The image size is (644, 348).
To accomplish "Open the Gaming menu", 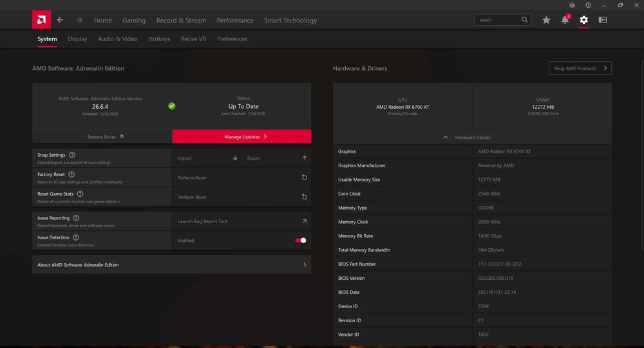I will click(x=134, y=20).
